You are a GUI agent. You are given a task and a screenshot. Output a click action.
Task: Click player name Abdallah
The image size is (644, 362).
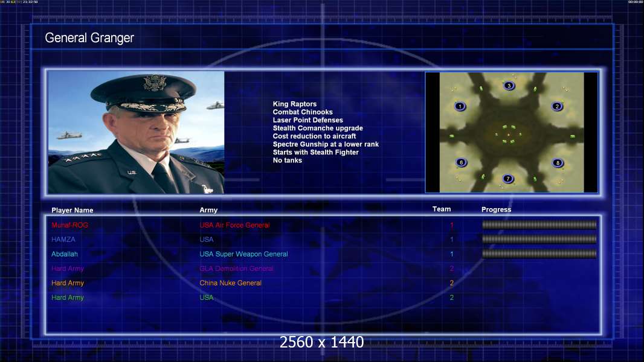[x=65, y=254]
